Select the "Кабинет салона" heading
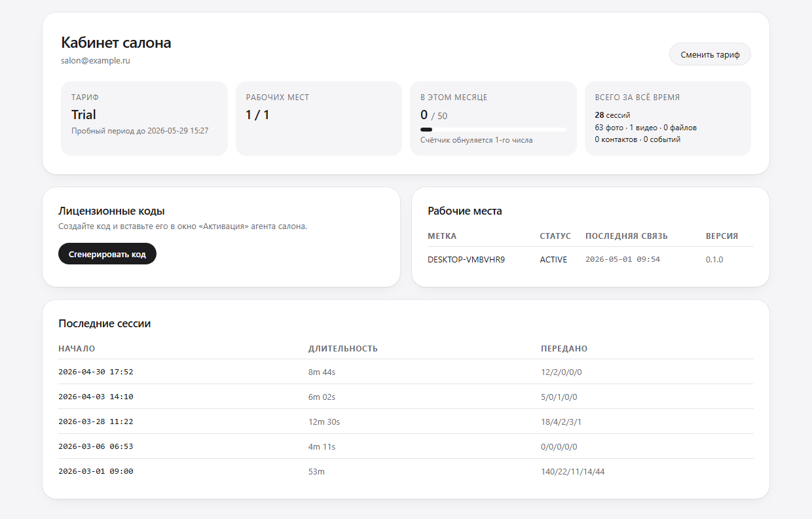 116,43
